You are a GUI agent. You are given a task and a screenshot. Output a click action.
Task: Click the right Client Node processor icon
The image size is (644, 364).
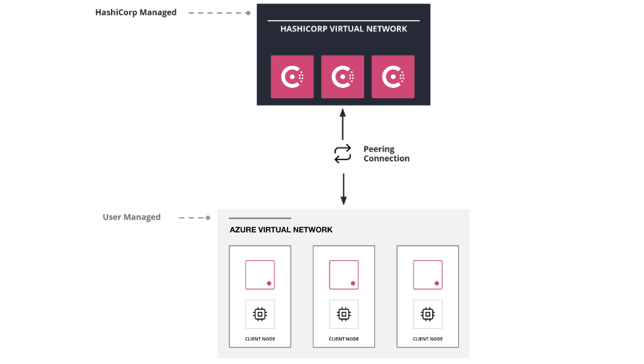(427, 315)
